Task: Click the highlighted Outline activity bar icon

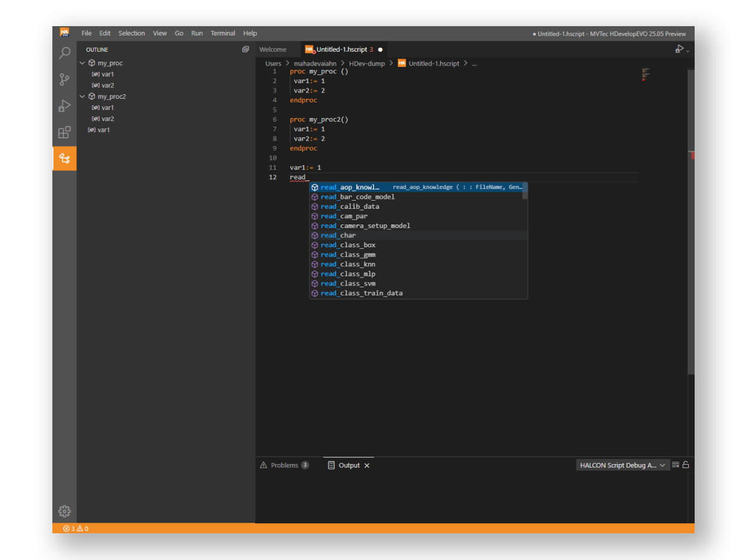Action: tap(65, 158)
